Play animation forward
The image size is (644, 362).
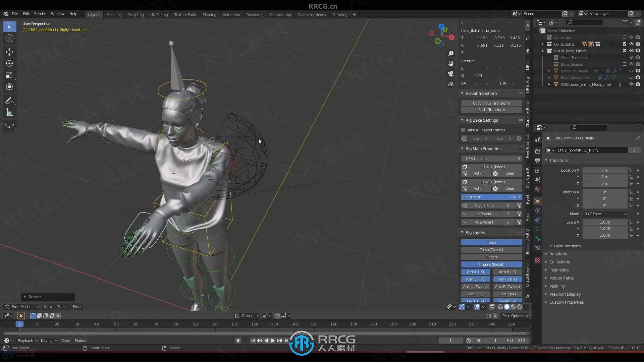[x=273, y=341]
